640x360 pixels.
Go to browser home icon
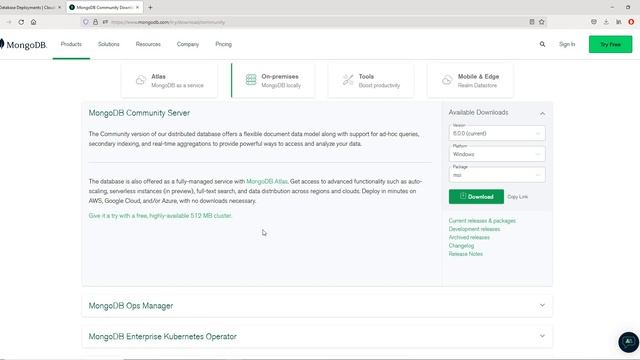click(33, 22)
